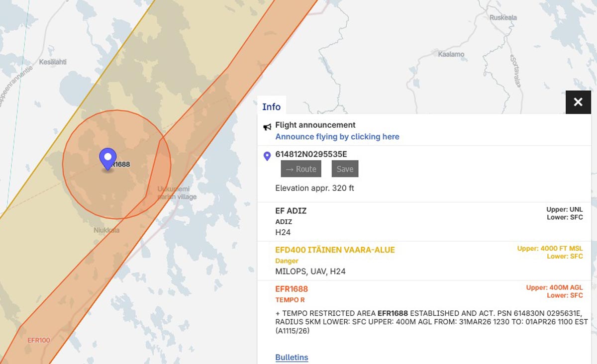Click the Ruskeala town label on map

pyautogui.click(x=503, y=17)
